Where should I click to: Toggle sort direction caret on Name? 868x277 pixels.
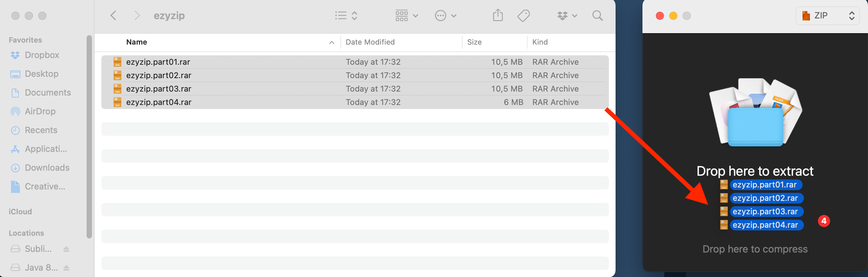pos(332,42)
